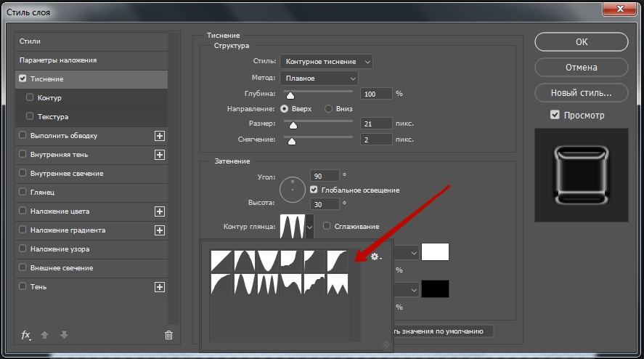Open the Метод dropdown showing Плавное

(319, 78)
